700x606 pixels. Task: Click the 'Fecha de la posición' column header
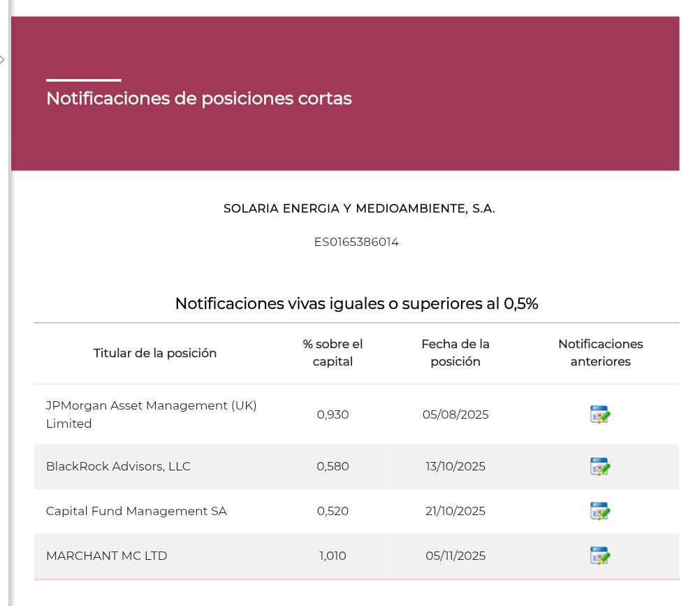tap(455, 353)
